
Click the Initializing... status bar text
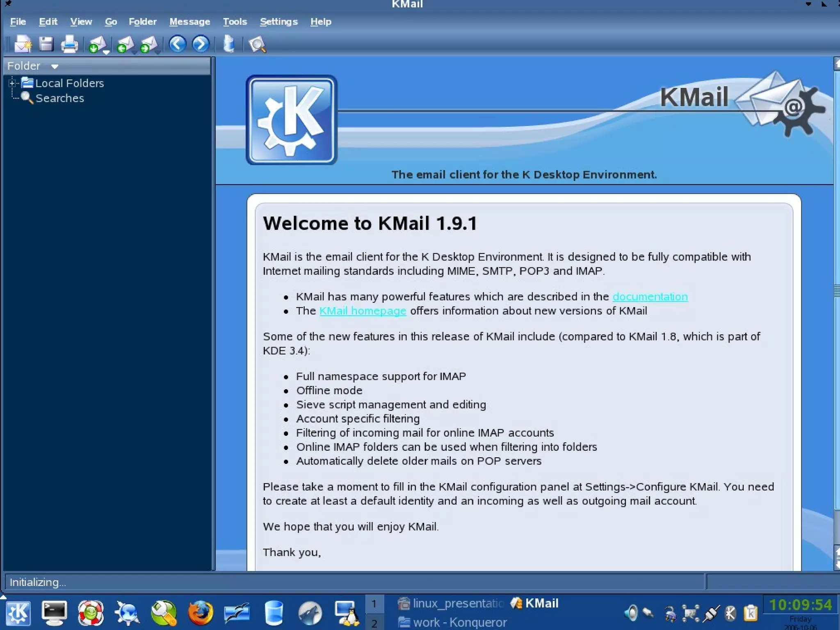37,582
